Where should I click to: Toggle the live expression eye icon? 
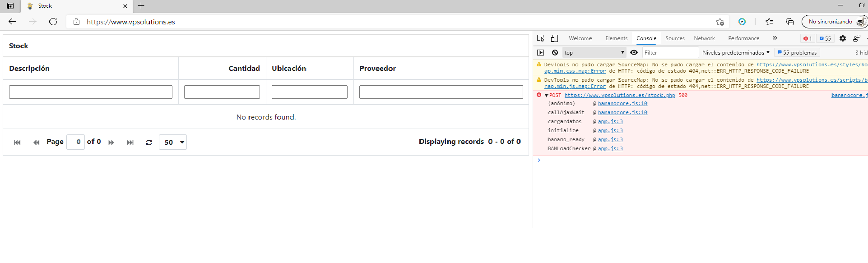[634, 53]
